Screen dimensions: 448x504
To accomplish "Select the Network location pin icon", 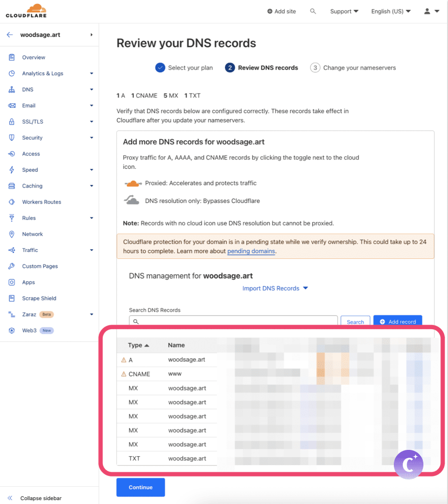I will click(x=12, y=234).
